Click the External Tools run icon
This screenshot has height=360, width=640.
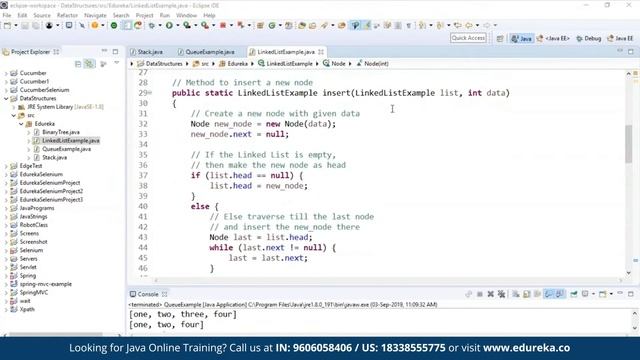pyautogui.click(x=205, y=25)
